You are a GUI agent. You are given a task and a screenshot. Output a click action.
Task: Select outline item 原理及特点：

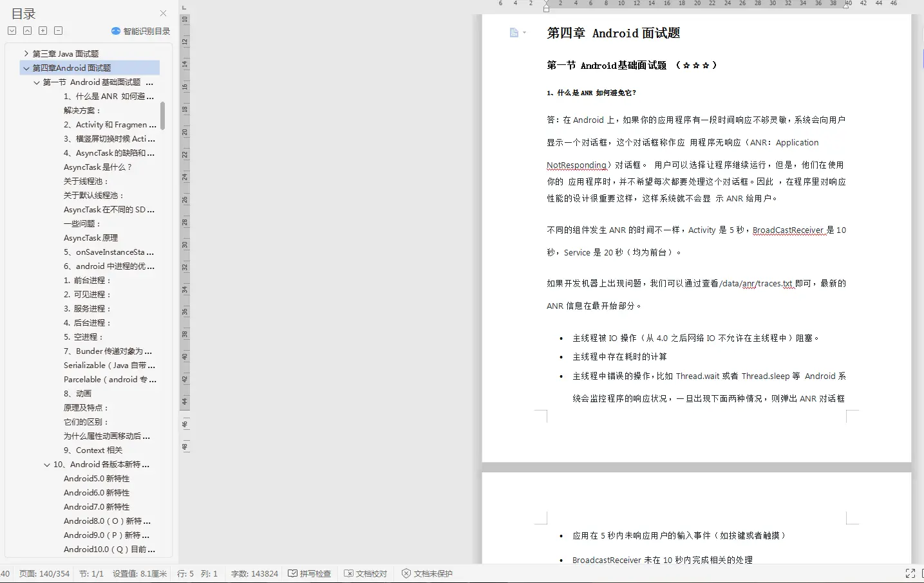click(x=86, y=408)
